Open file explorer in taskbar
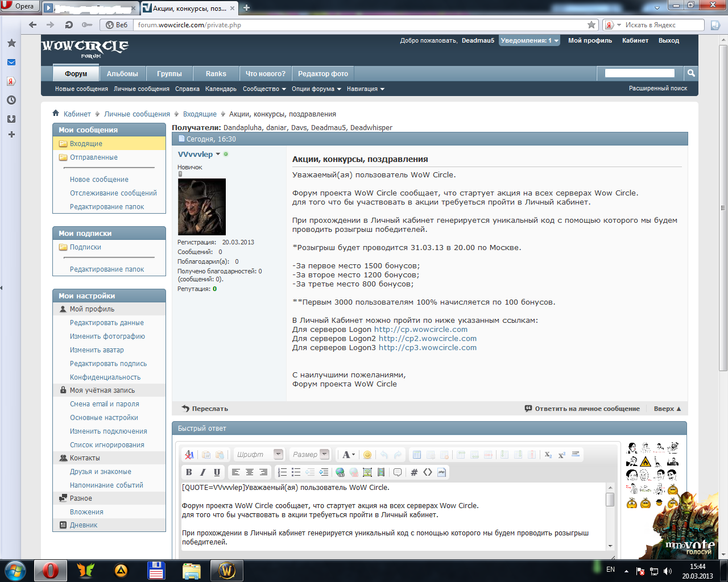The image size is (728, 582). (192, 571)
